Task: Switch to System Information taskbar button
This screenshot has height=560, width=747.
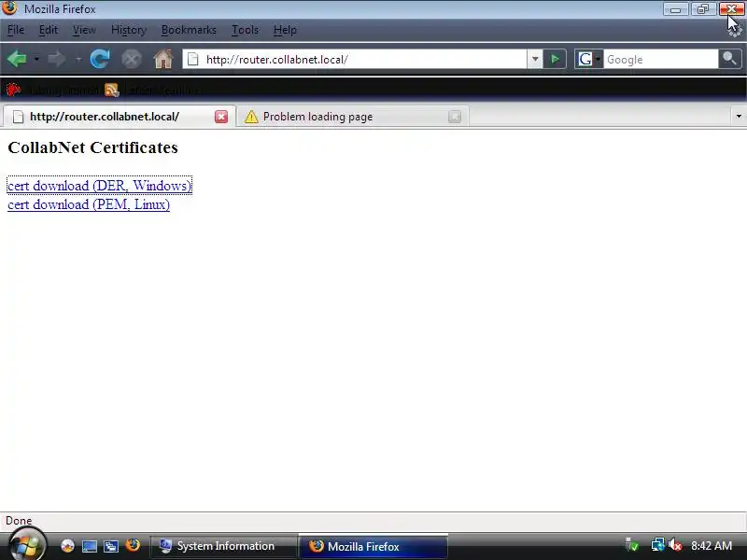Action: pos(223,546)
